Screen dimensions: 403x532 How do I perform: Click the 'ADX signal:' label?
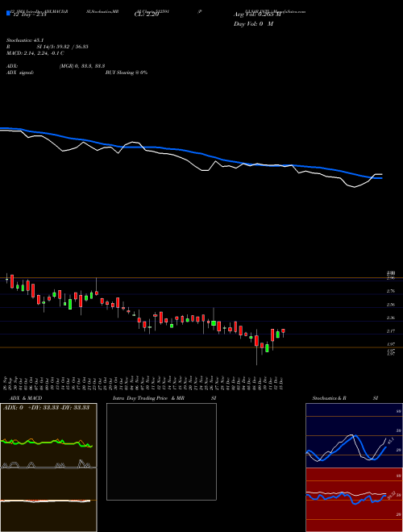(x=20, y=73)
